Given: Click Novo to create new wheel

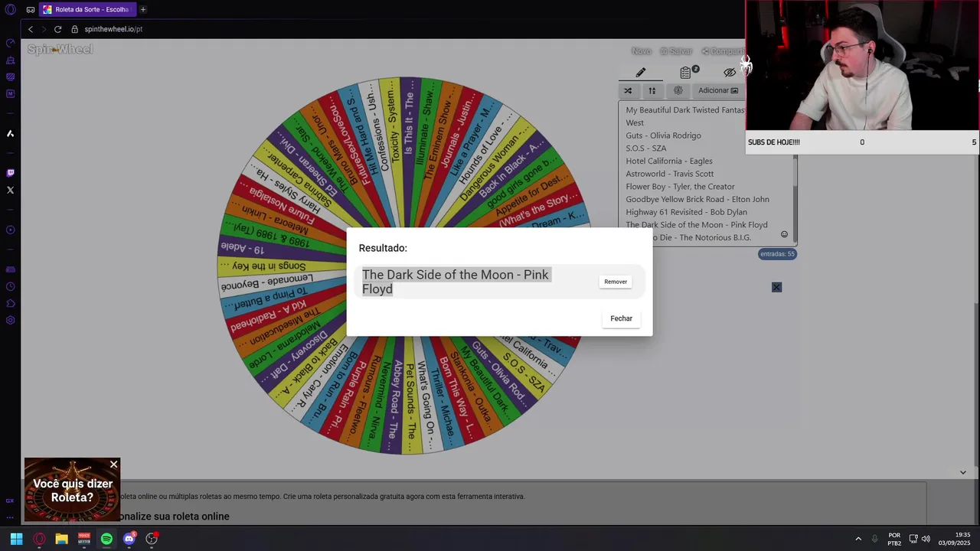Looking at the screenshot, I should point(641,51).
